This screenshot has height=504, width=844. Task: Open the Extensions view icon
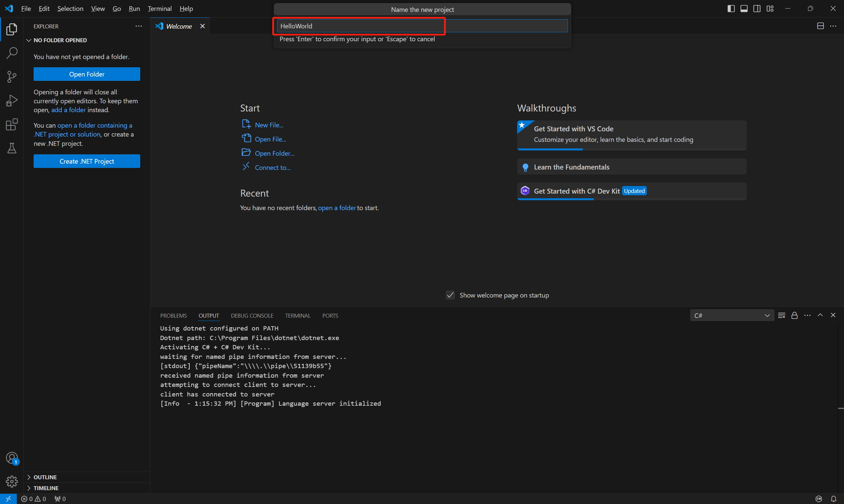[x=12, y=124]
